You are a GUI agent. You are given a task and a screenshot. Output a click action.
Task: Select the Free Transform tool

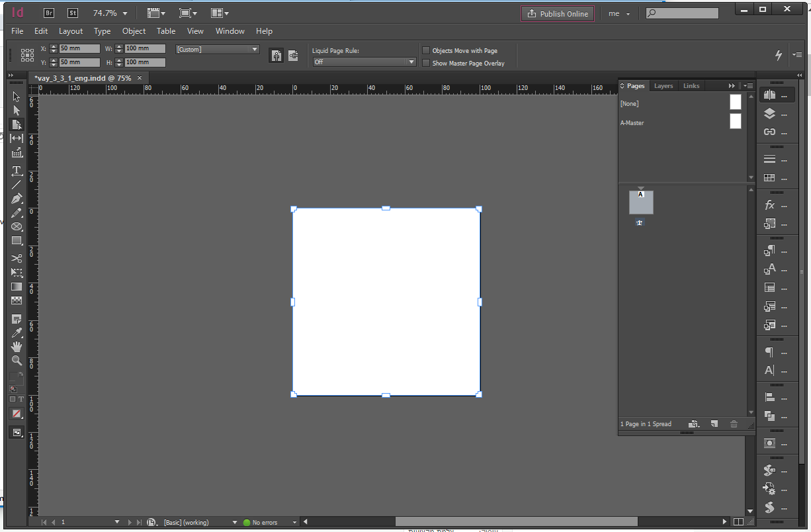point(17,272)
